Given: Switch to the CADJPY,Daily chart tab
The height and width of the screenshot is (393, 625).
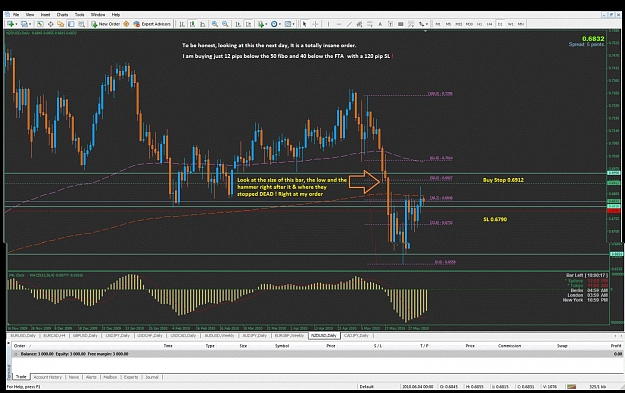Looking at the screenshot, I should pyautogui.click(x=356, y=336).
